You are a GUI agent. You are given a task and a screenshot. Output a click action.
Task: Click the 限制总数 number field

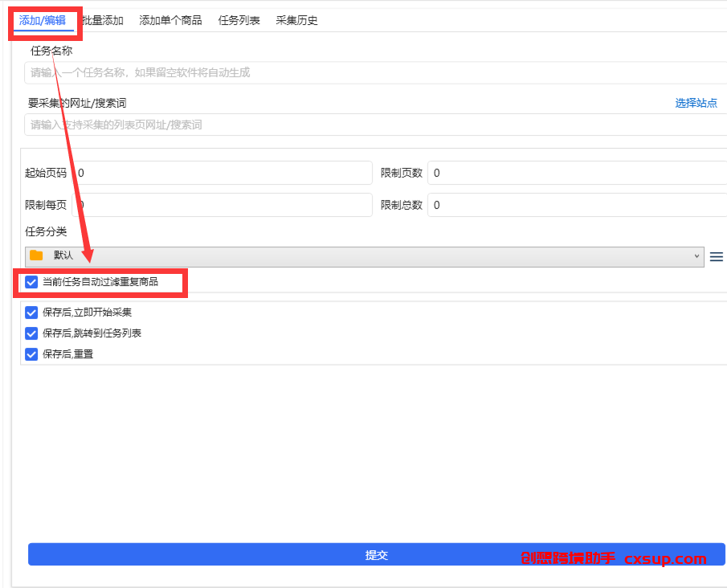pos(578,205)
